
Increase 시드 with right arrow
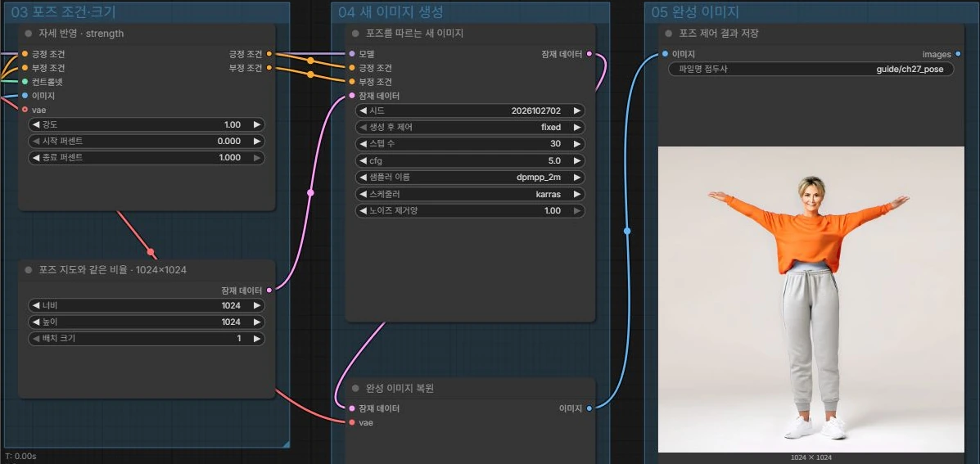click(x=577, y=111)
